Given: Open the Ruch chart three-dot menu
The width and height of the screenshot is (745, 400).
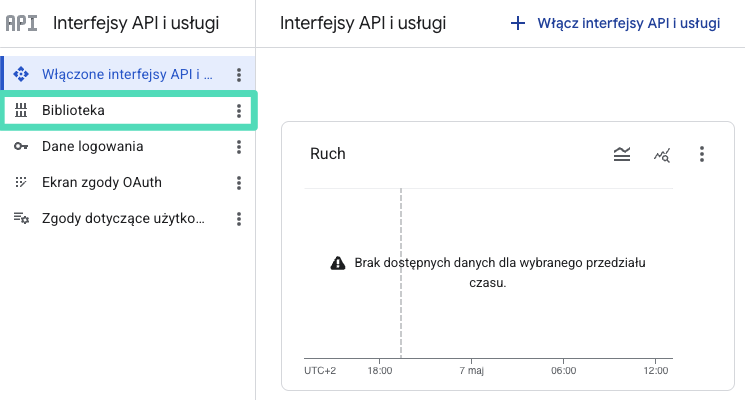Looking at the screenshot, I should [x=702, y=154].
